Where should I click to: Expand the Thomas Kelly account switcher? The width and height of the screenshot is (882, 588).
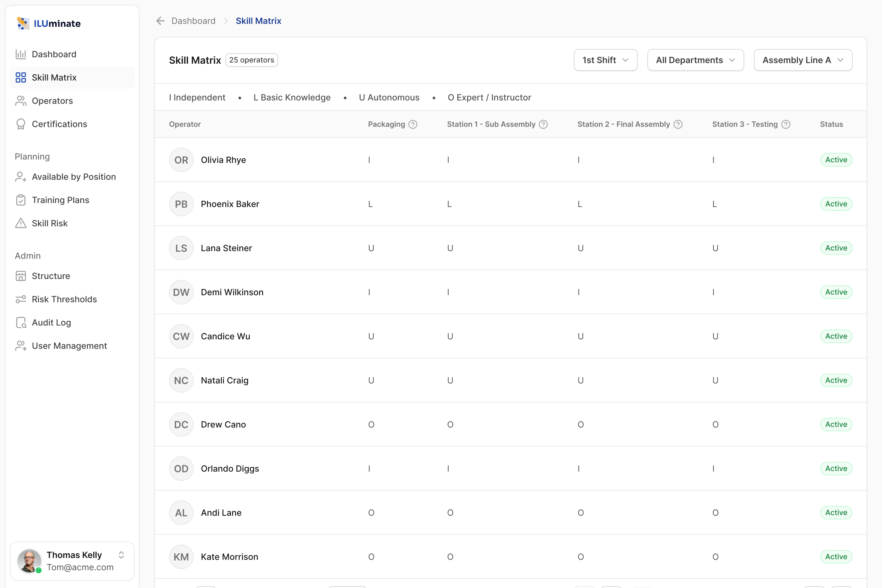tap(121, 555)
